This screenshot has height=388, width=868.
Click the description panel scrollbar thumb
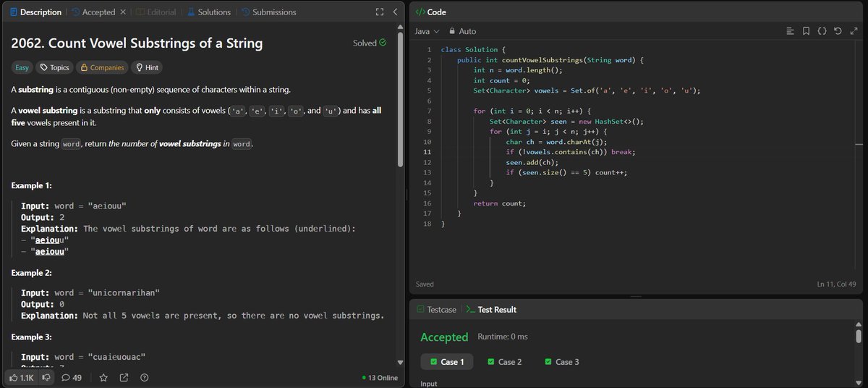coord(400,98)
